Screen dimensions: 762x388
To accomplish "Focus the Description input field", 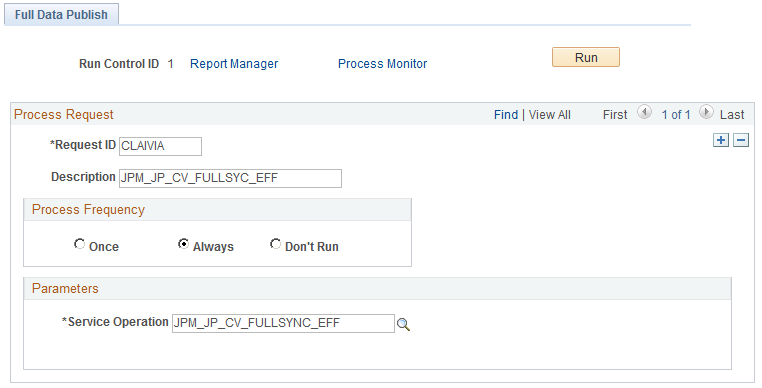I will point(230,178).
